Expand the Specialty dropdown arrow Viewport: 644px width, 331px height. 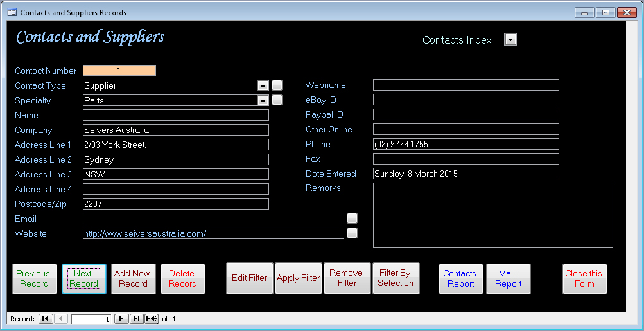(263, 100)
